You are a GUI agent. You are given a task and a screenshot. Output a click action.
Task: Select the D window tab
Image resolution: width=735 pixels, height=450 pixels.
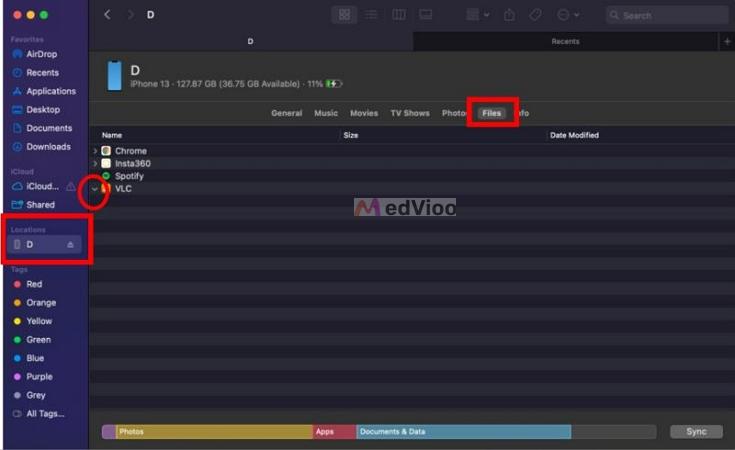pos(250,42)
